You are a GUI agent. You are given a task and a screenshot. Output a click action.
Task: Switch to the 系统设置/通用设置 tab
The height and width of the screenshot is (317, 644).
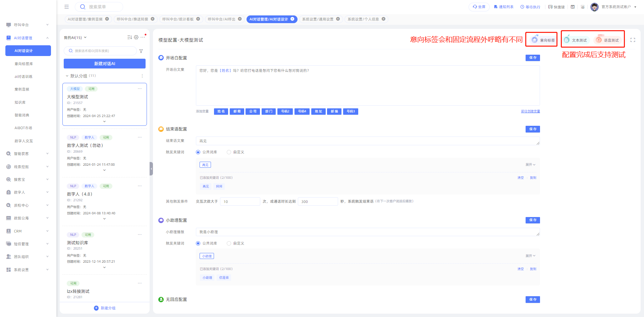[x=318, y=19]
